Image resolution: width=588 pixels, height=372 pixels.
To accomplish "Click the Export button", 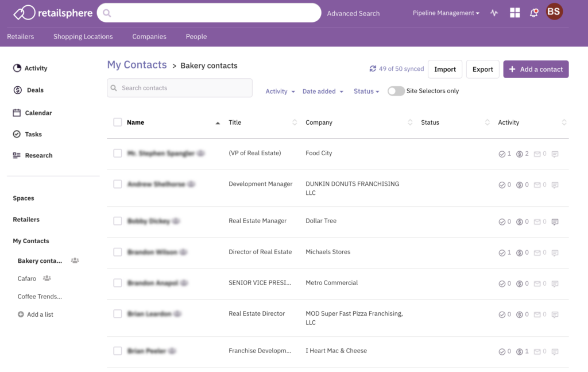I will point(482,69).
